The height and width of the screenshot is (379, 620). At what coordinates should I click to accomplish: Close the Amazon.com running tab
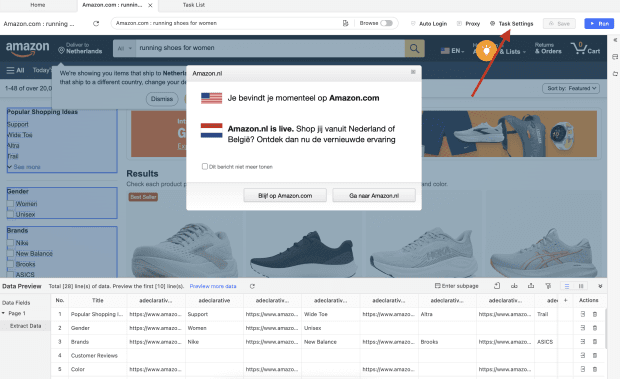tap(150, 5)
